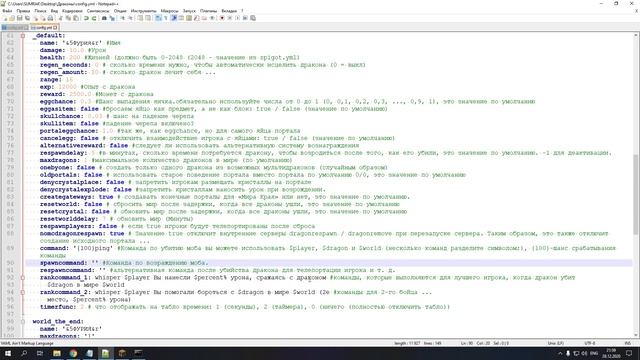This screenshot has height=360, width=640.
Task: Open the Поиск menu
Action: pyautogui.click(x=40, y=11)
